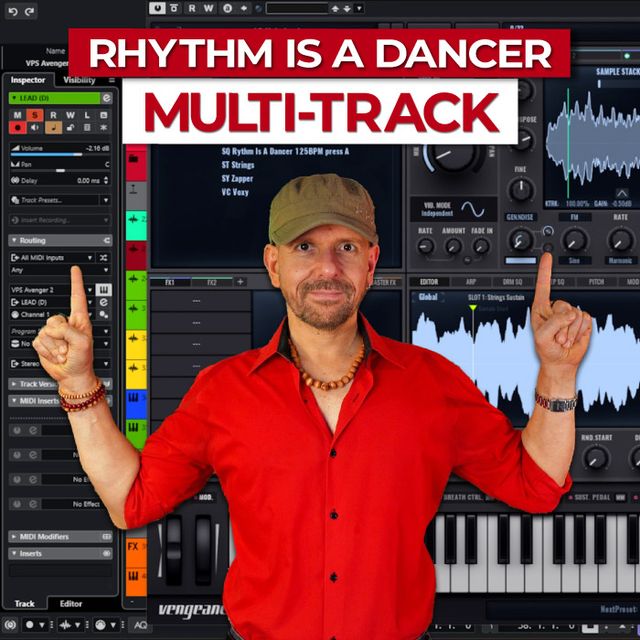Open the Any channel dropdown

[x=60, y=270]
